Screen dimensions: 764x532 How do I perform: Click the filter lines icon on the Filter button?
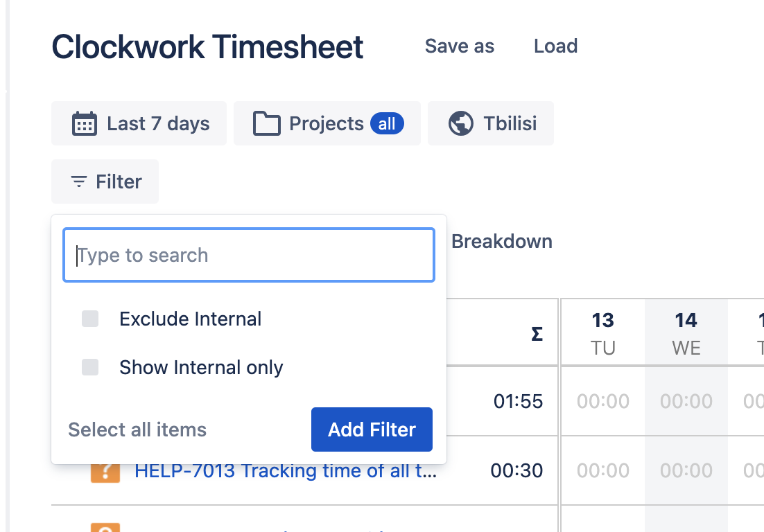[78, 181]
